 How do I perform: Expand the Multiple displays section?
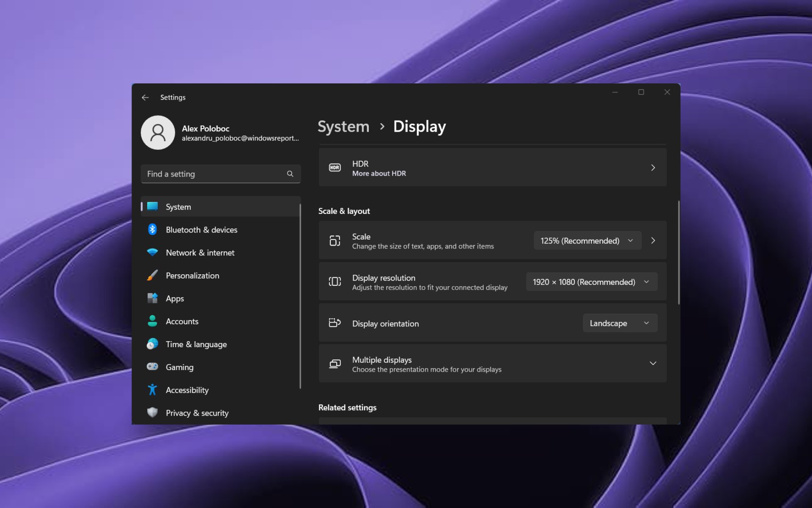653,364
